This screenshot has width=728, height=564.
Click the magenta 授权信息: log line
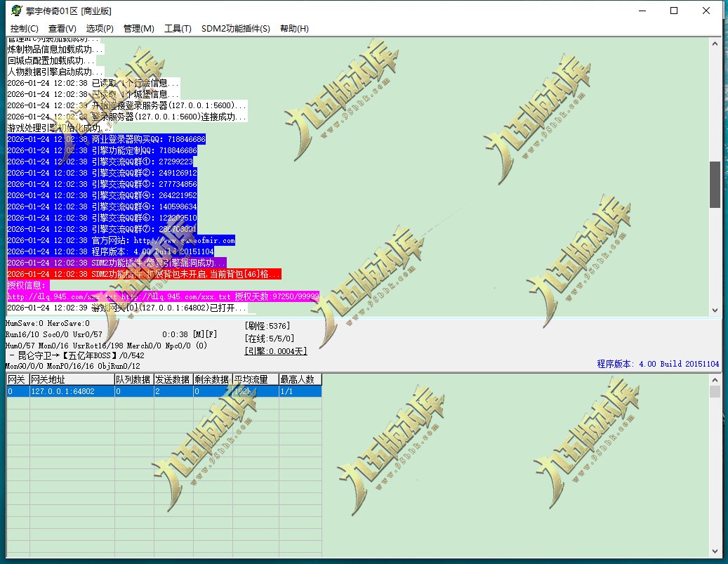tap(28, 285)
